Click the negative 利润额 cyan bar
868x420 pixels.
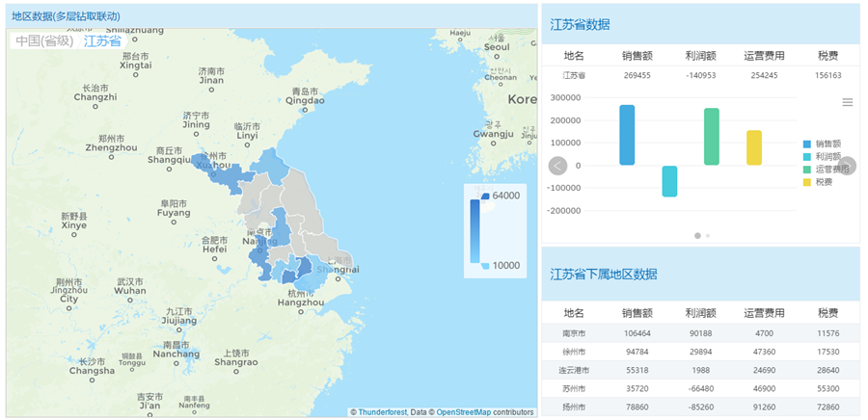(669, 181)
